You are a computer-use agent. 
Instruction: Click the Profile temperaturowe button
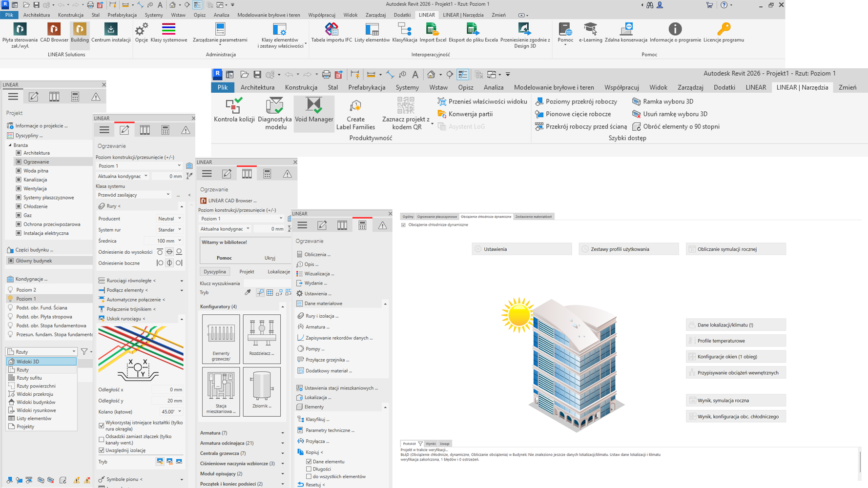[x=735, y=341]
